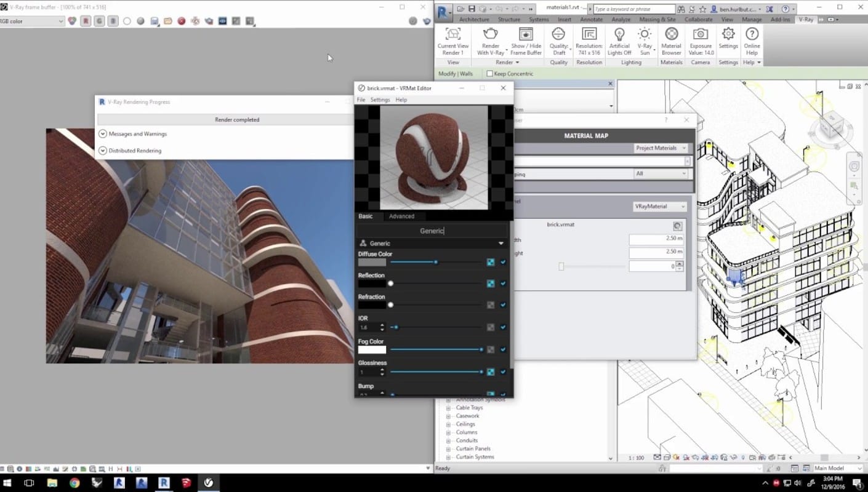Click the 1 : 100 view scale
The width and height of the screenshot is (868, 492).
pos(636,458)
